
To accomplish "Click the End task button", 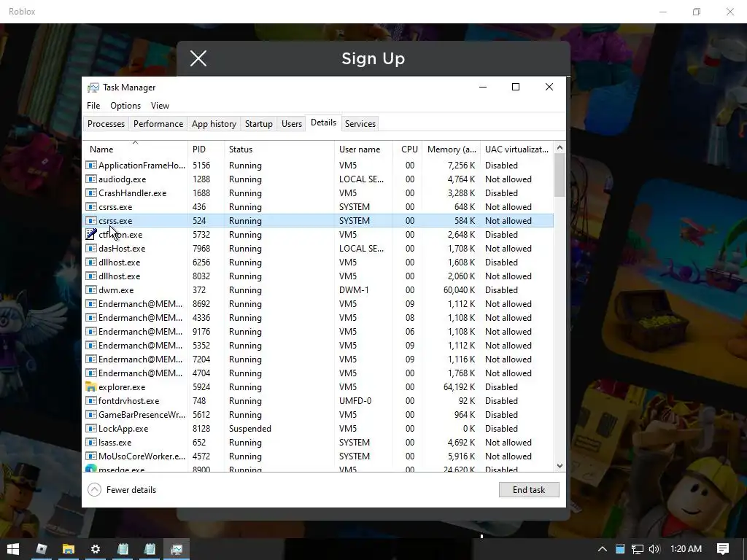I will [x=529, y=489].
